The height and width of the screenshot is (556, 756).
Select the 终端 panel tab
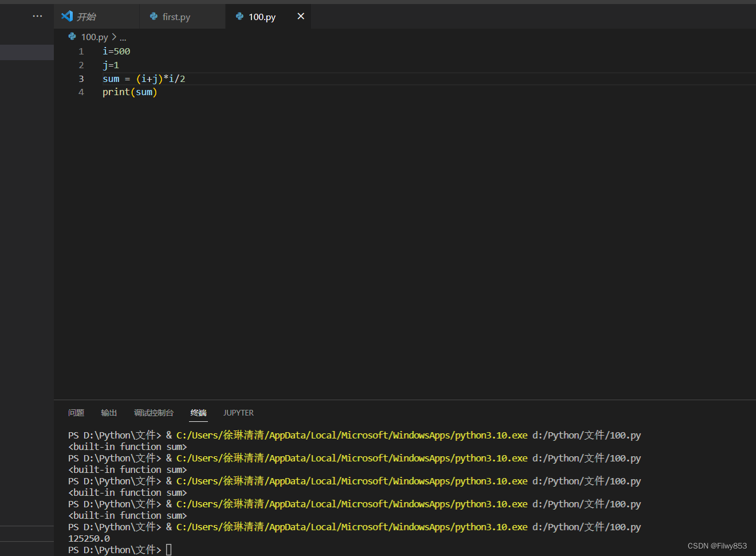(198, 413)
